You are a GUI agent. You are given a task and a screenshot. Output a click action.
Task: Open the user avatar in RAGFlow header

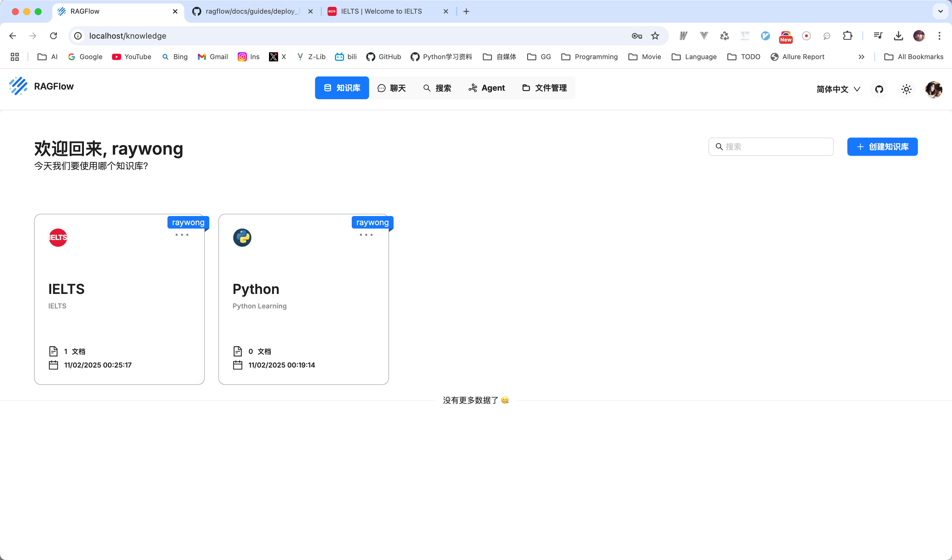[x=933, y=89]
